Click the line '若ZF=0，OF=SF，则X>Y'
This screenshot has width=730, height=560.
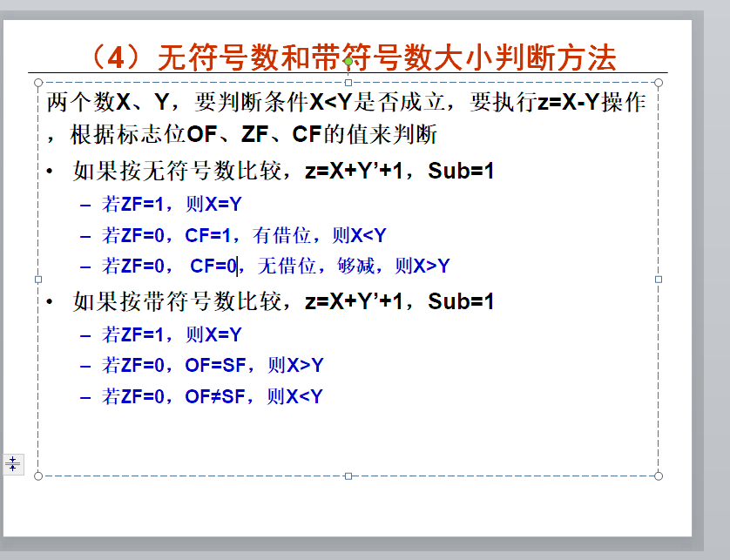pos(213,365)
